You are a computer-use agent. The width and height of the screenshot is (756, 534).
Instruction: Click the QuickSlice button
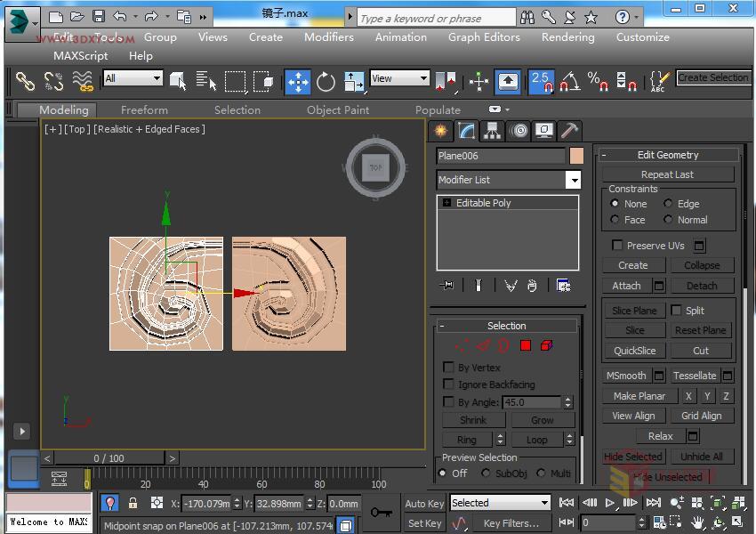point(633,350)
